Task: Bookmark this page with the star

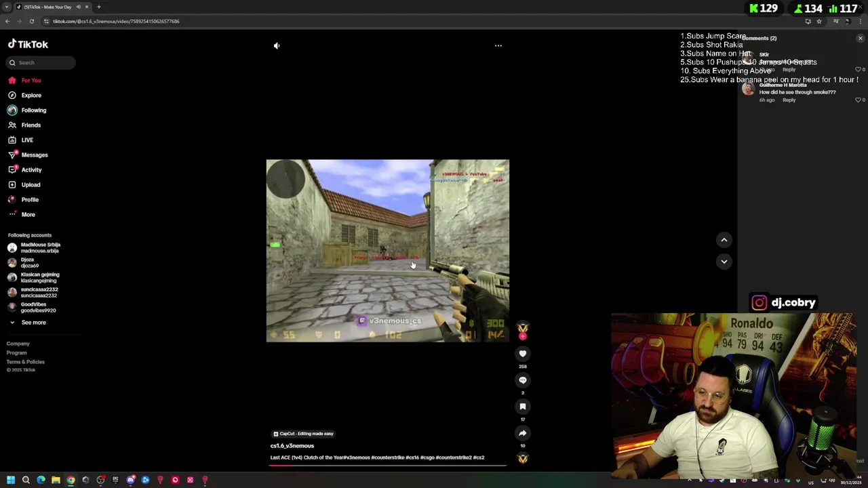Action: (x=819, y=21)
